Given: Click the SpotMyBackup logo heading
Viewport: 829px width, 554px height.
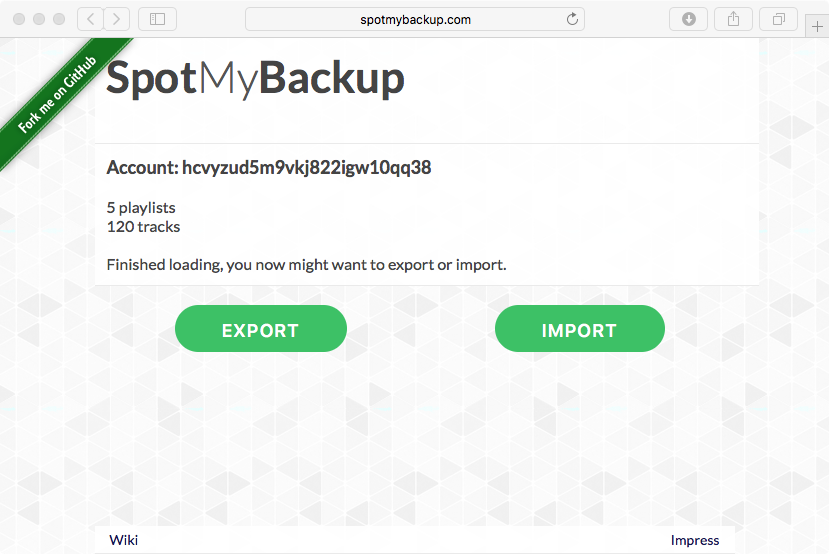Looking at the screenshot, I should [255, 78].
